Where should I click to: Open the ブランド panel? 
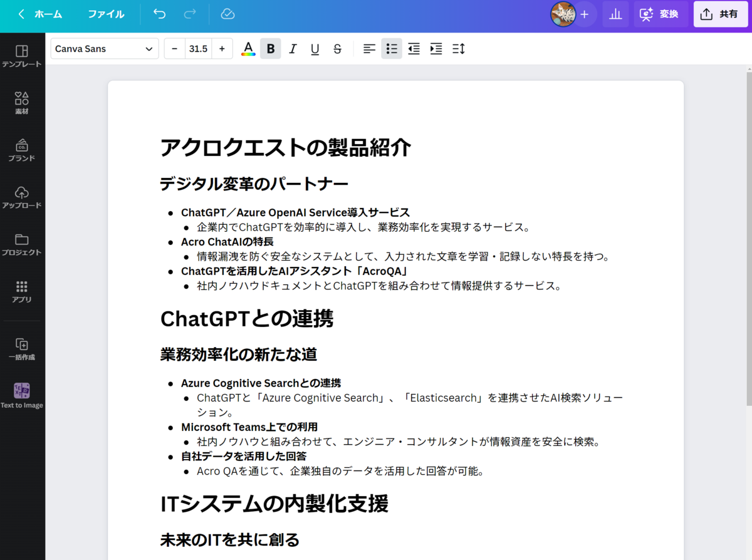(22, 150)
